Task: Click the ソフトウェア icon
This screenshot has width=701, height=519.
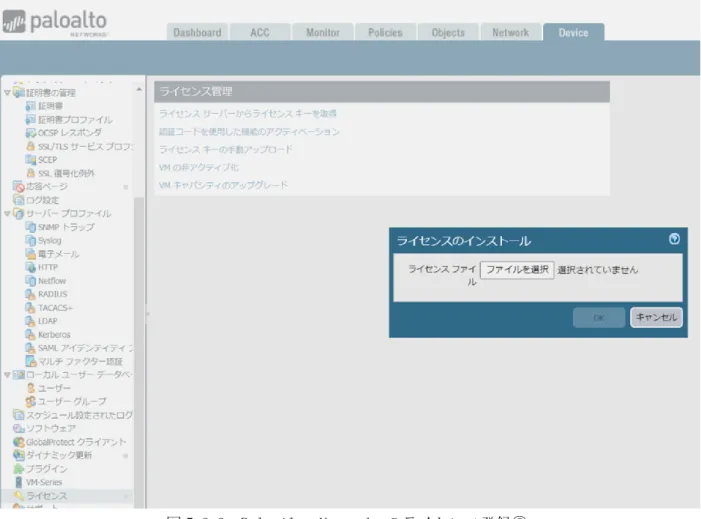Action: pos(19,428)
